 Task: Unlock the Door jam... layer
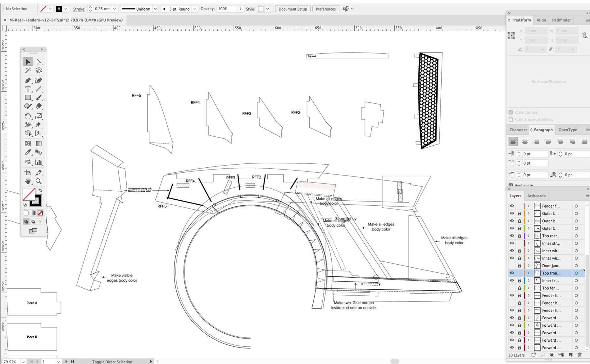pos(519,266)
